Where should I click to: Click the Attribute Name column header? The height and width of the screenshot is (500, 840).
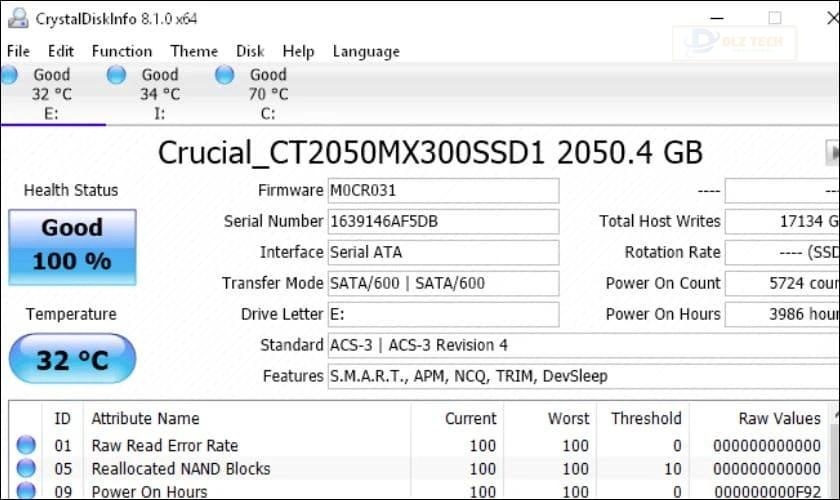[x=146, y=418]
